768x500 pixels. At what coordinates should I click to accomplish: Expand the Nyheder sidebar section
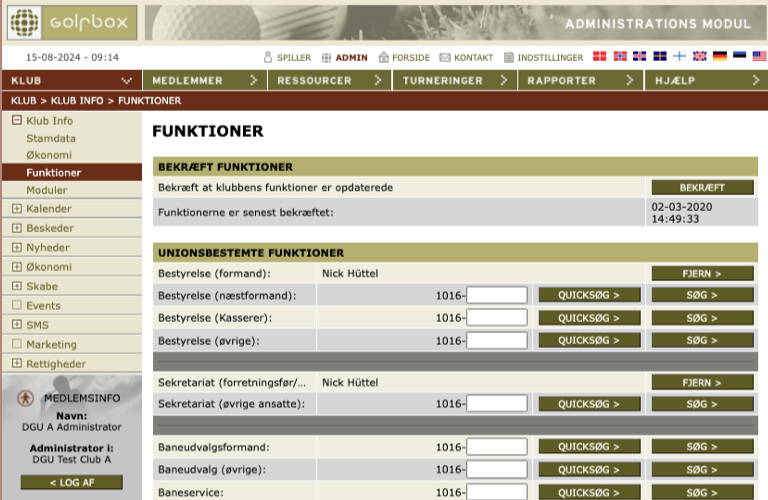click(17, 247)
